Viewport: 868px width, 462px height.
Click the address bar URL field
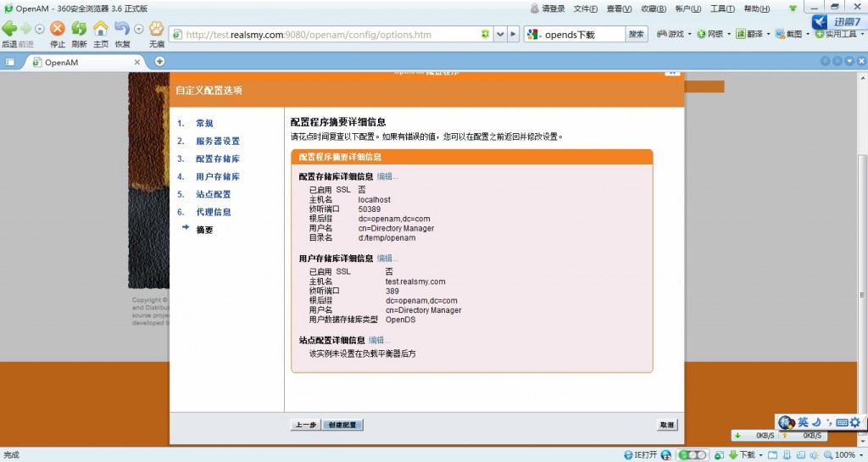(331, 34)
